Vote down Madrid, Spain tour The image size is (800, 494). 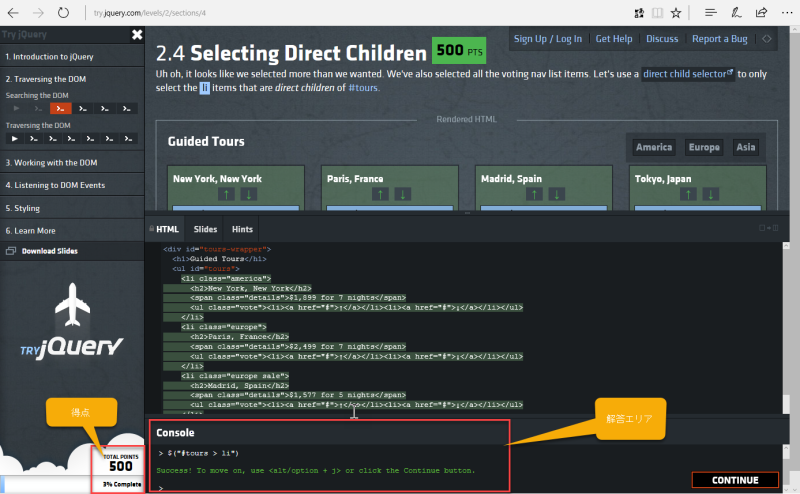557,194
